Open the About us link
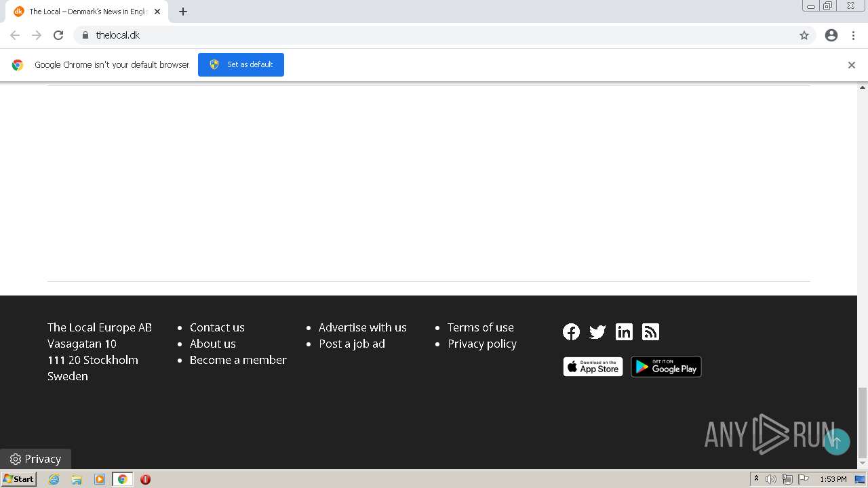 213,344
